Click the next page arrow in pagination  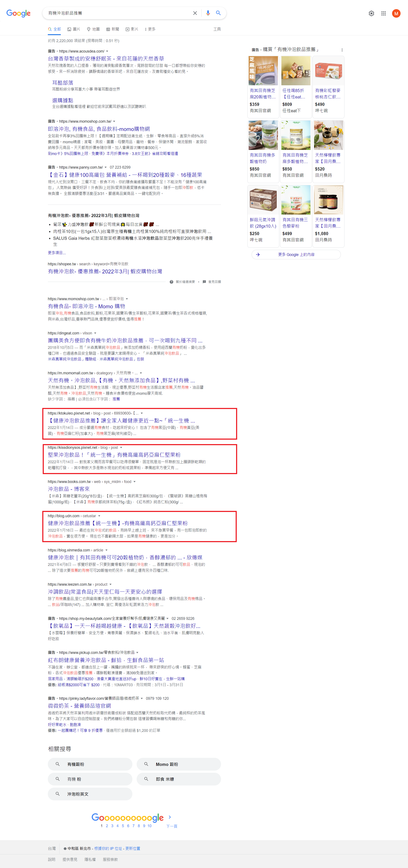pyautogui.click(x=170, y=817)
